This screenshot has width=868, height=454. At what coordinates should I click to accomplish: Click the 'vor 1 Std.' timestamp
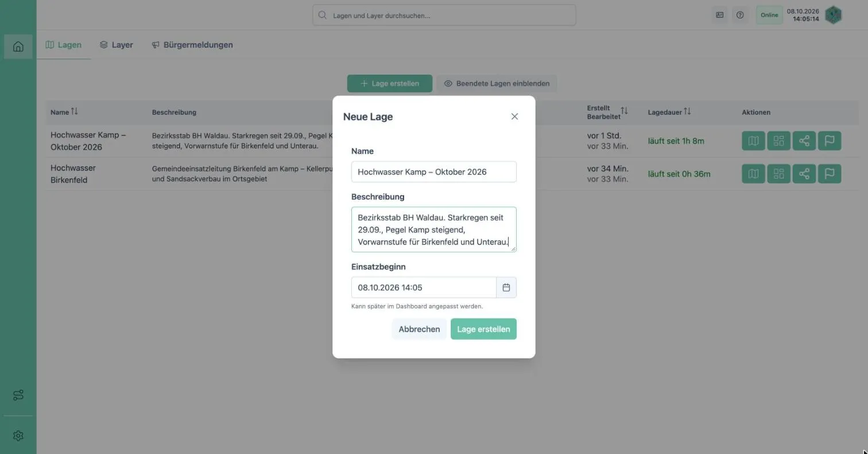[604, 135]
